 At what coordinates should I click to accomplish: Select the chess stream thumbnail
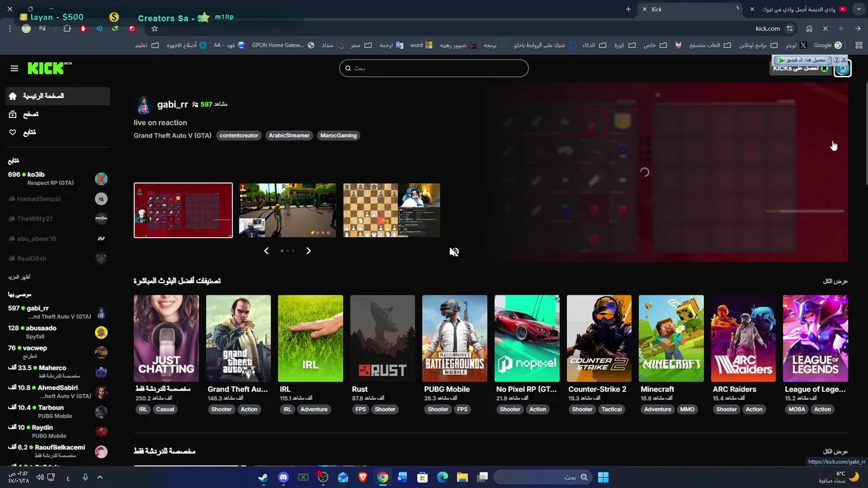coord(391,210)
